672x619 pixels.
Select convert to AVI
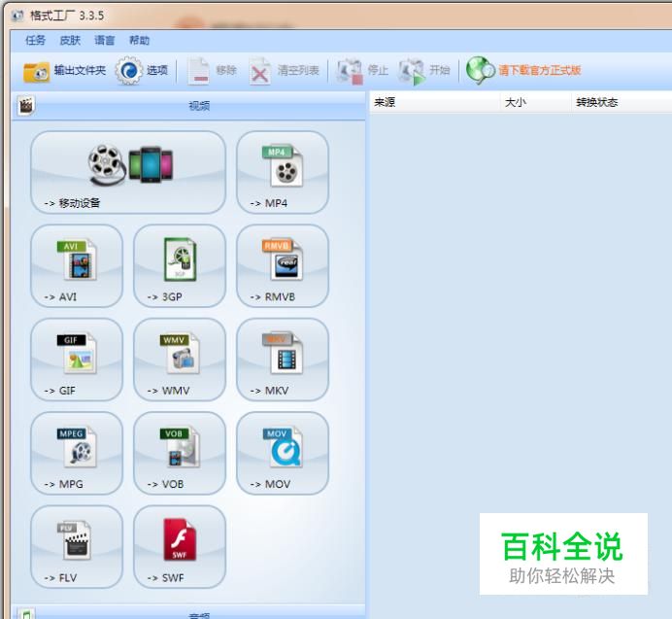(77, 266)
